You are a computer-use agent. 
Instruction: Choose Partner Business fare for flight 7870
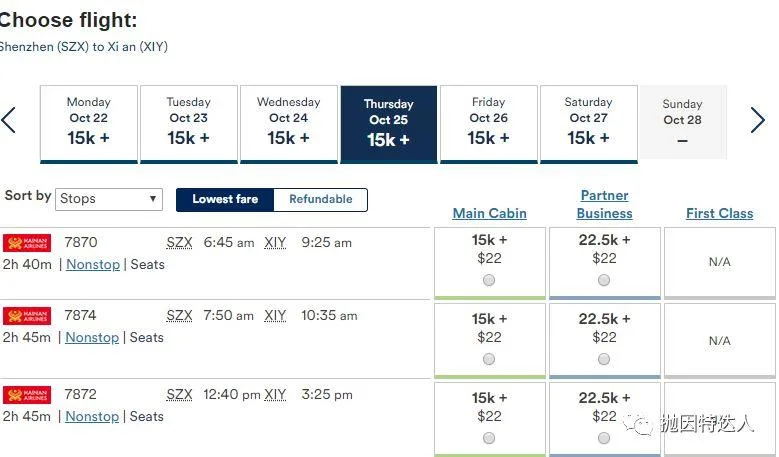coord(604,280)
